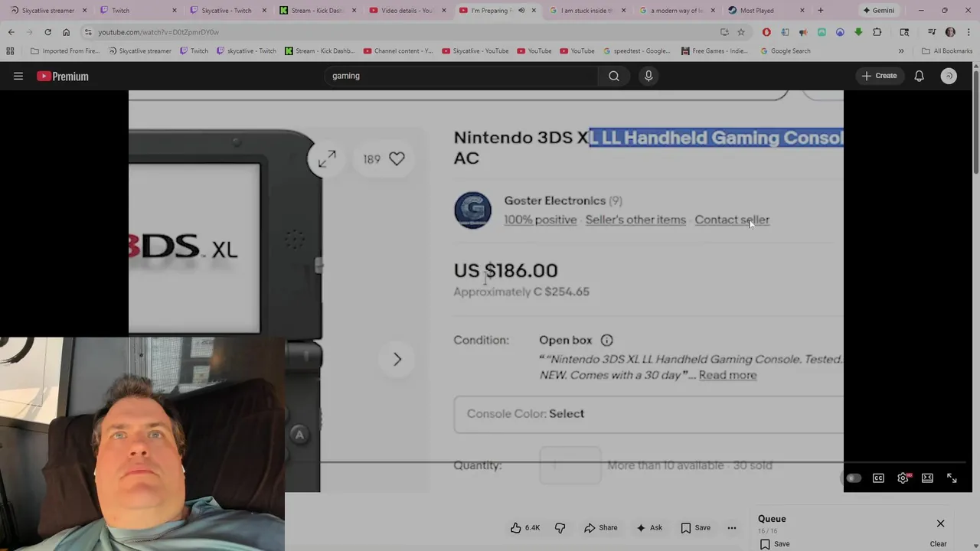Open the speedtest Google bookmark
This screenshot has width=980, height=551.
click(x=636, y=51)
